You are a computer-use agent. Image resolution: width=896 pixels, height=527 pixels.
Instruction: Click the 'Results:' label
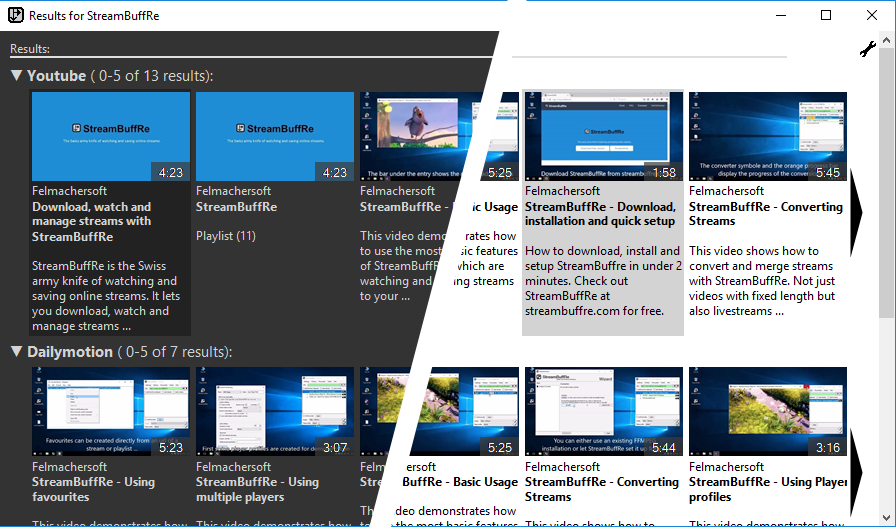[30, 49]
